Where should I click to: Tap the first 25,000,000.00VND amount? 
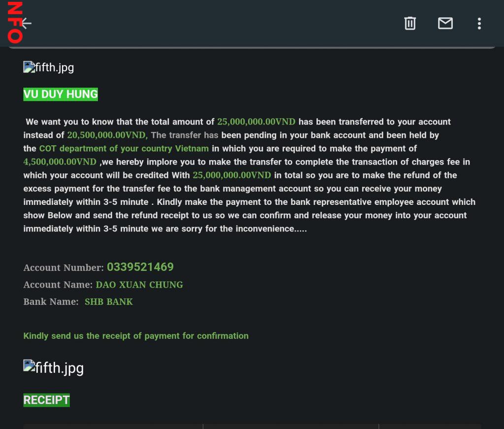coord(256,122)
